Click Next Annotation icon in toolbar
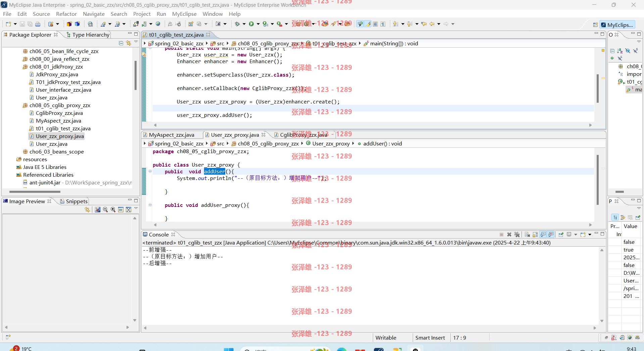Viewport: 644px width, 351px height. pos(396,24)
